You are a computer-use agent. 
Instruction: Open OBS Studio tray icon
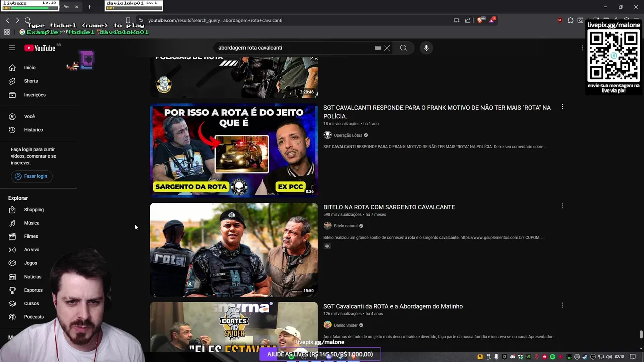coord(593,357)
